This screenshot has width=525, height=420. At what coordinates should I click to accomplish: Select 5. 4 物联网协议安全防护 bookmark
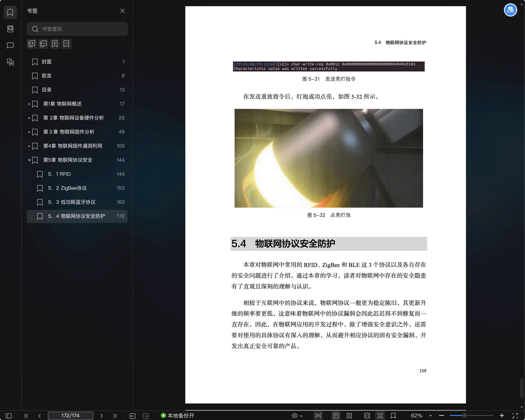[x=77, y=216]
